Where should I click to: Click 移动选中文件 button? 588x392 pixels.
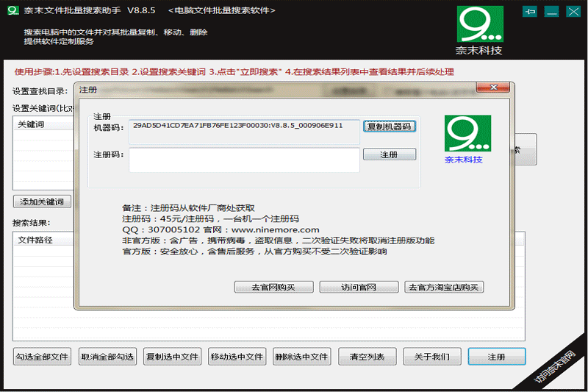(x=237, y=357)
